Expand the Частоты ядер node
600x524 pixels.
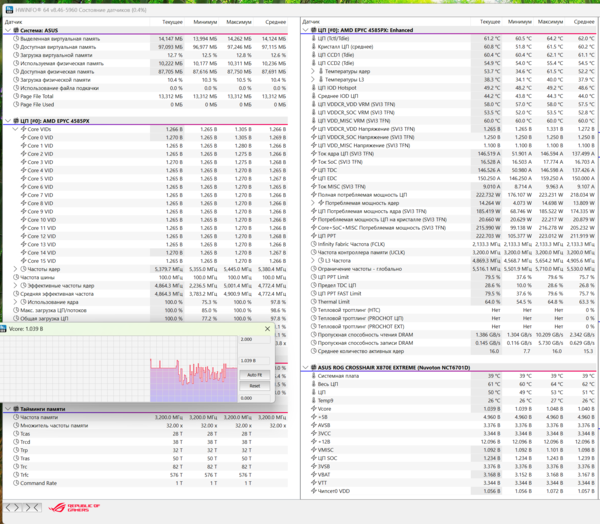(15, 269)
